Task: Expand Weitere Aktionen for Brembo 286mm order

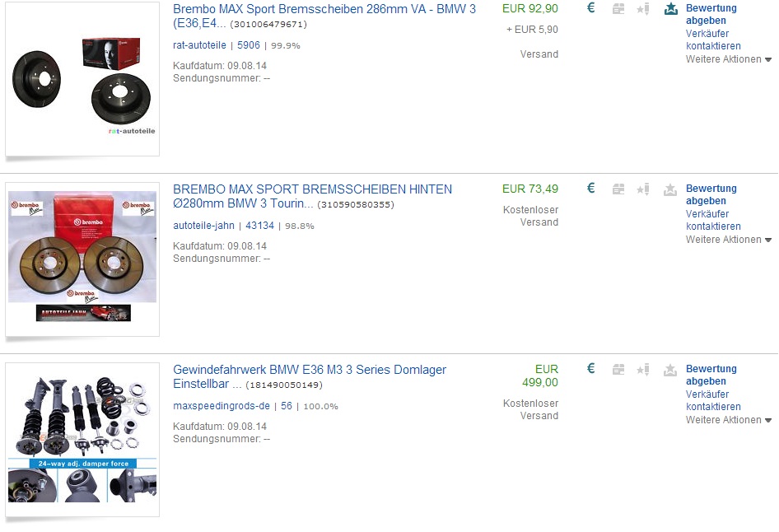Action: 728,59
